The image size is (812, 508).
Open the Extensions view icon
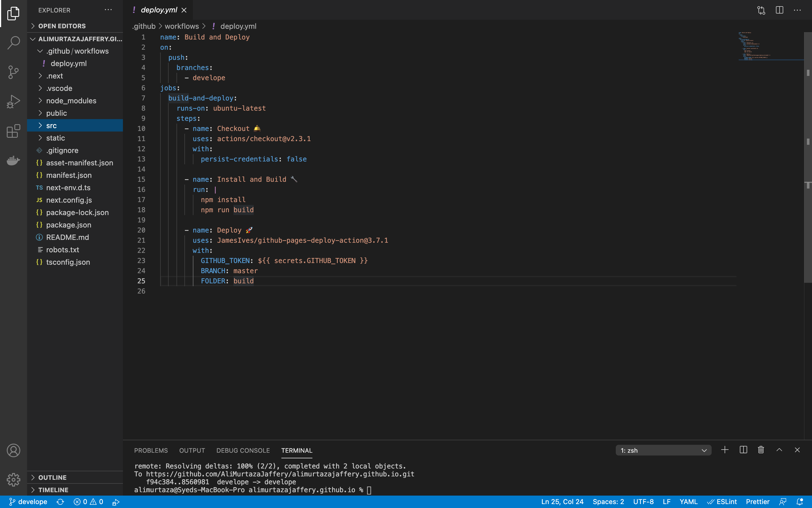coord(14,131)
